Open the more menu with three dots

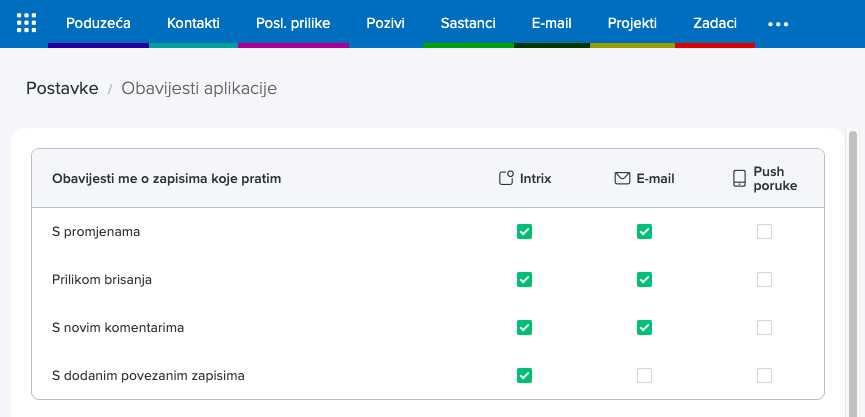tap(778, 24)
